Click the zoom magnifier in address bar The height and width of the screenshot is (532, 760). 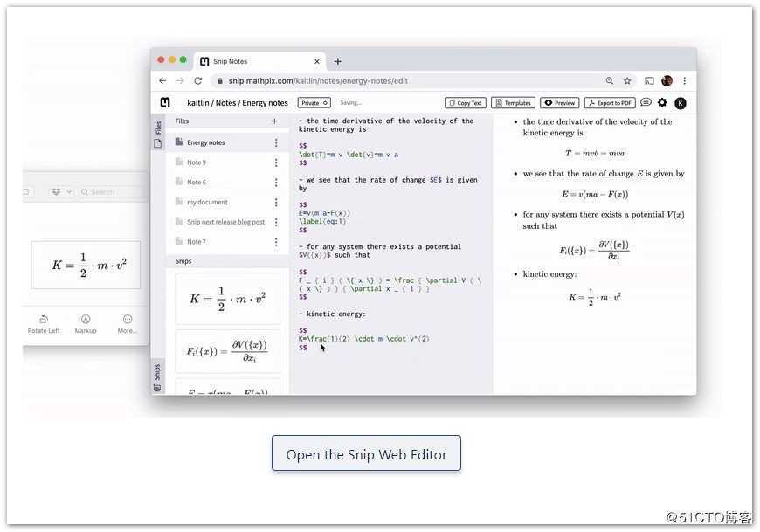[609, 81]
